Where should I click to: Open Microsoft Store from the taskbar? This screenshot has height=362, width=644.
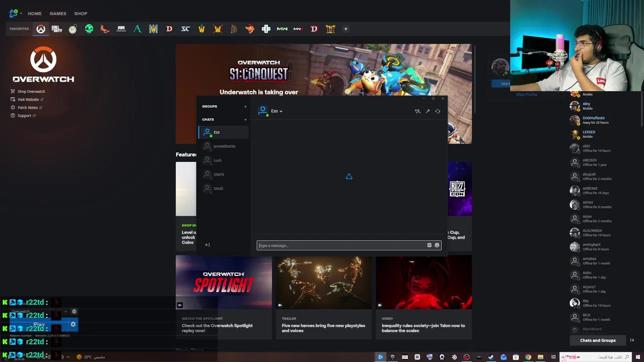coord(516,357)
